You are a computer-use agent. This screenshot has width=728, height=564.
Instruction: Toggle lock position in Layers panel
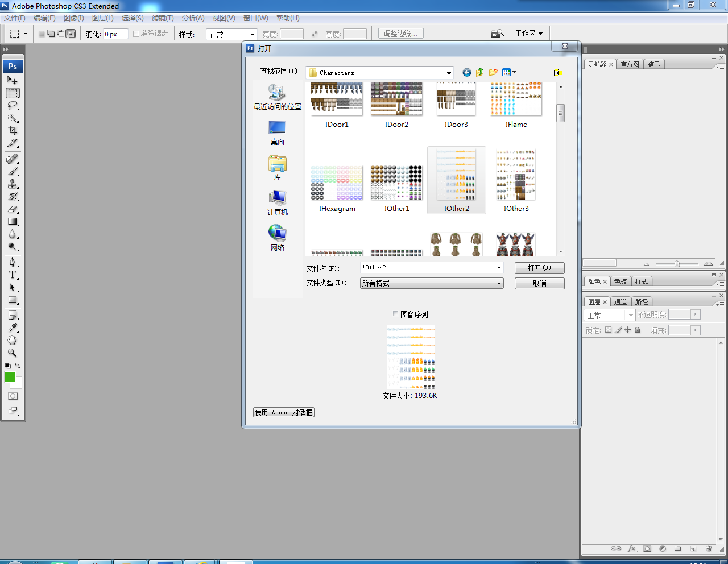(x=628, y=330)
